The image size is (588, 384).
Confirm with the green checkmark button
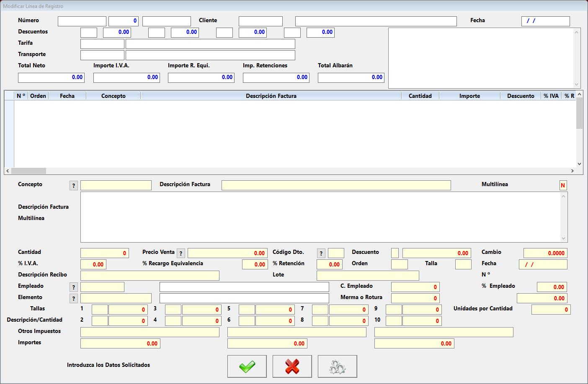click(x=247, y=366)
